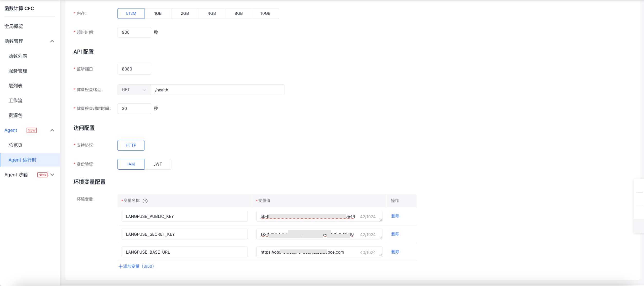Open the 总览页 sidebar item
Screen dimensions: 644x286
click(x=16, y=145)
